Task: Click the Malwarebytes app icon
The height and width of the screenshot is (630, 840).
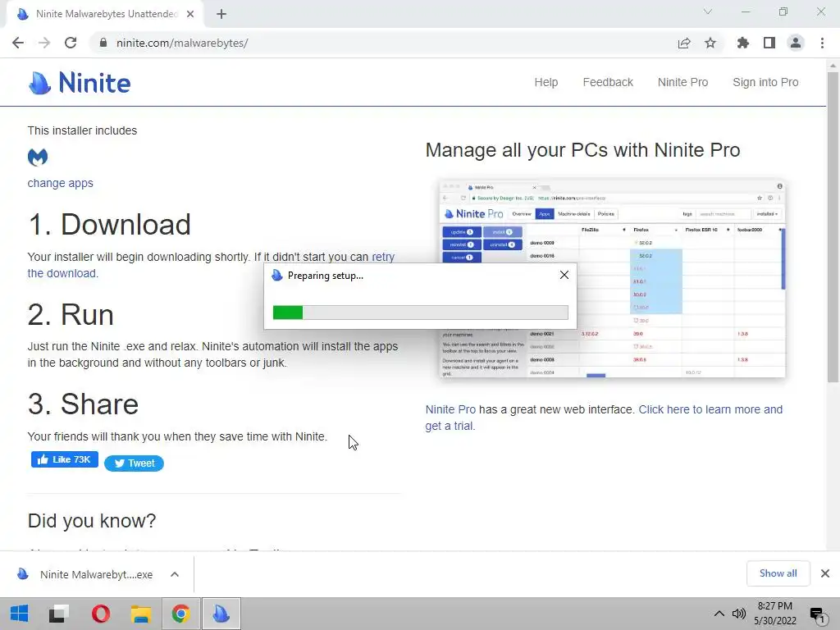Action: tap(38, 157)
